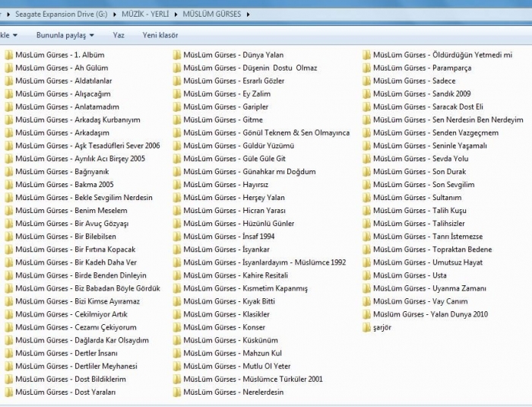Select 'Müslüm Gürses - Alışacağım' name
The height and width of the screenshot is (407, 532).
[x=63, y=94]
